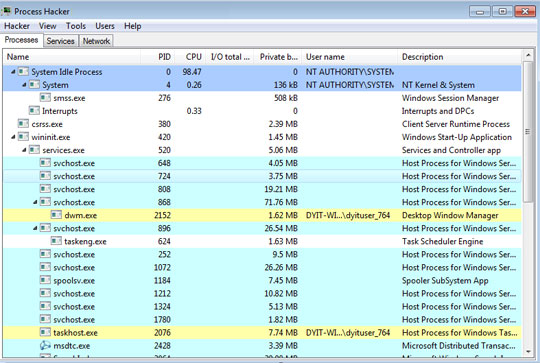Click the msdtc.exe process icon
This screenshot has width=540, height=363.
45,345
